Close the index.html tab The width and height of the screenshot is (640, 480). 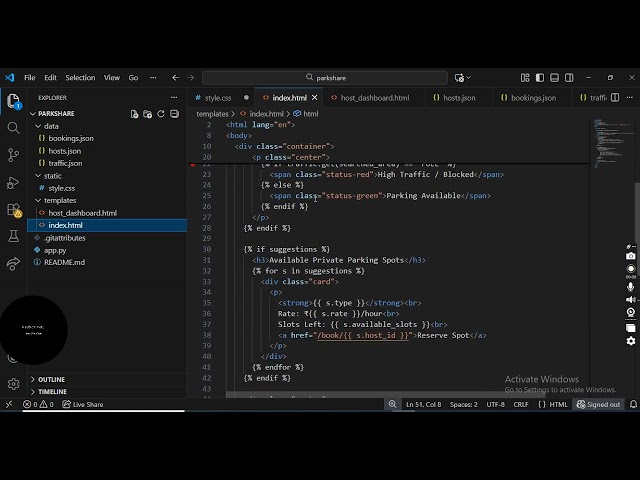[314, 98]
